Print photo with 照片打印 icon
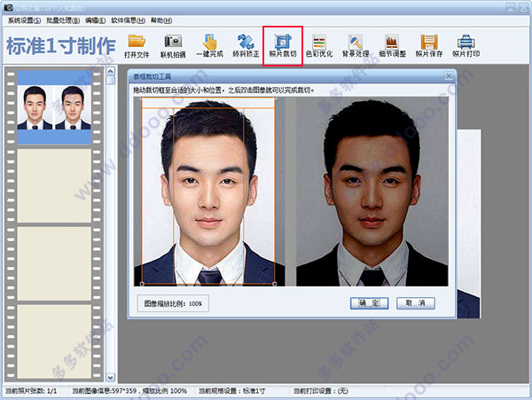The width and height of the screenshot is (532, 400). coord(465,46)
